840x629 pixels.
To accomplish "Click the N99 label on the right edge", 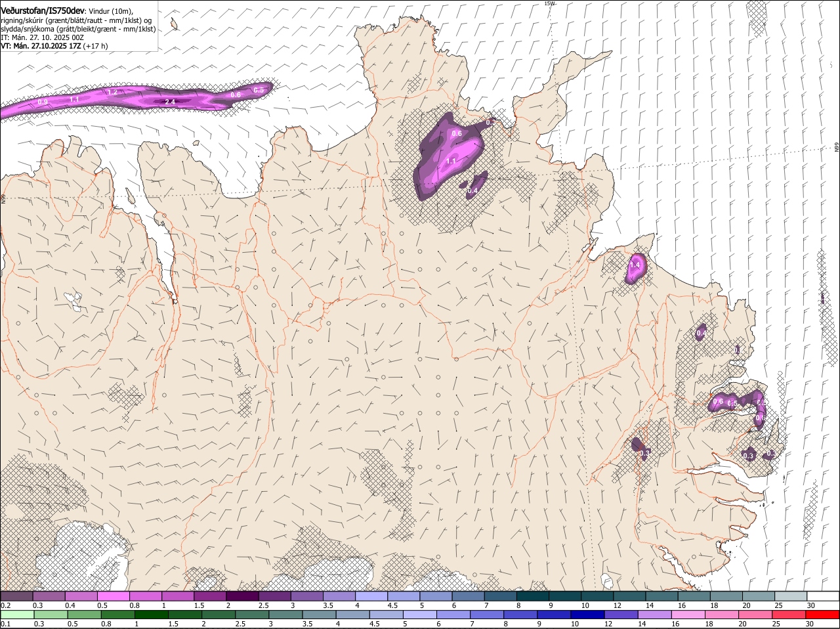I will point(837,148).
